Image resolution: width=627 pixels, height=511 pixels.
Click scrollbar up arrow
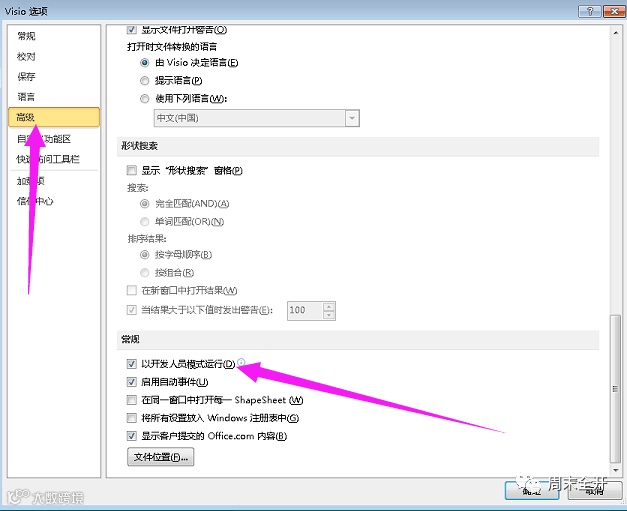coord(616,33)
